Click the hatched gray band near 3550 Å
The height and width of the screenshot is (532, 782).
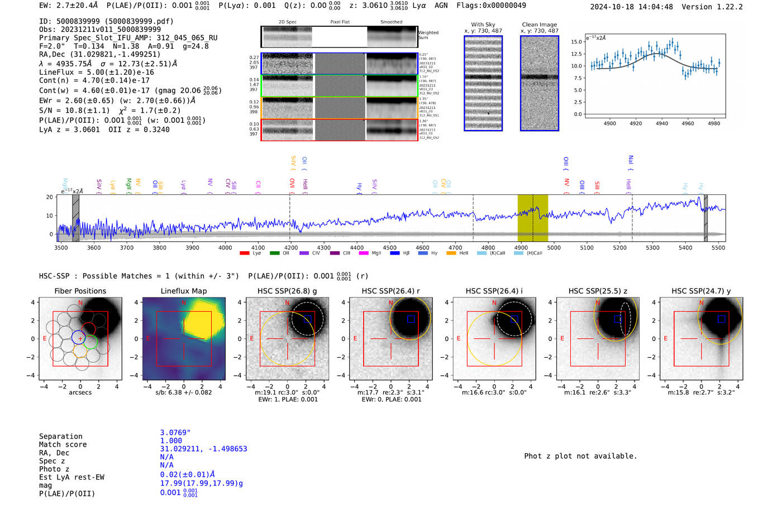75,218
